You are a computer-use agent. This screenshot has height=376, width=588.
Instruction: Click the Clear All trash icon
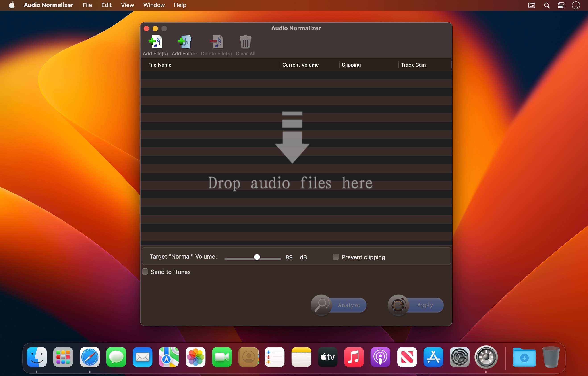coord(245,42)
